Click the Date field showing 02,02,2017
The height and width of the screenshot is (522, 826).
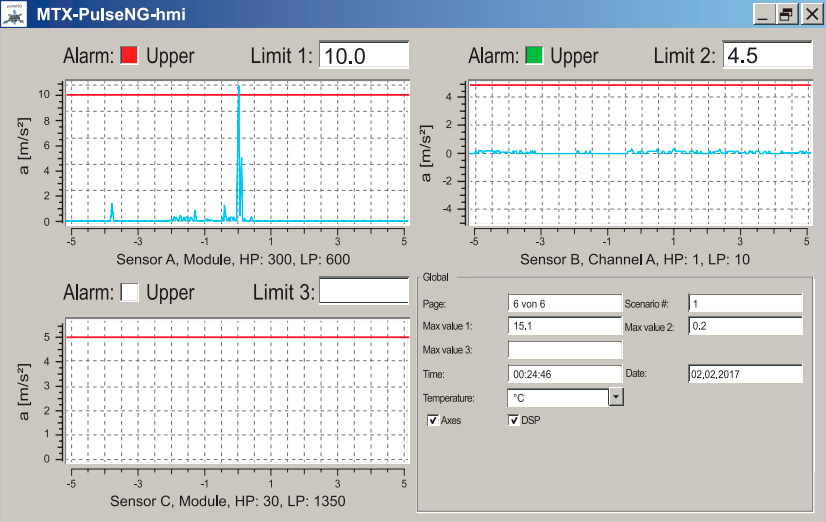coord(745,373)
